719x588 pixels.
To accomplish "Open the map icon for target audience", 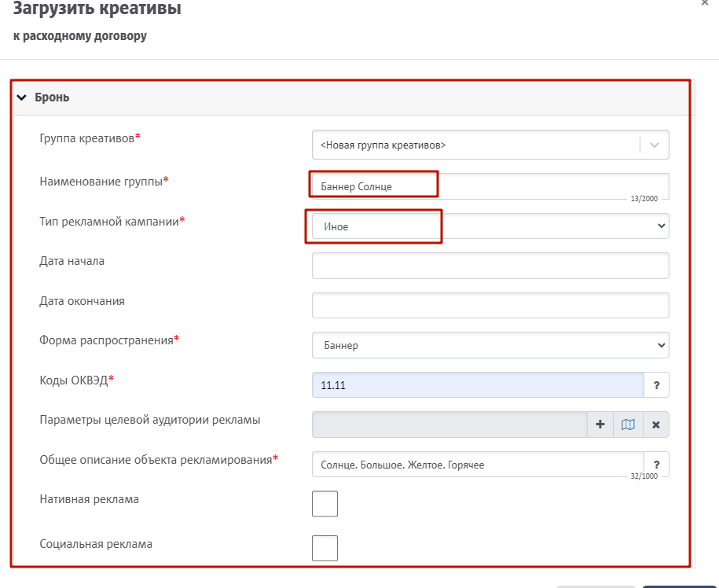I will [628, 424].
